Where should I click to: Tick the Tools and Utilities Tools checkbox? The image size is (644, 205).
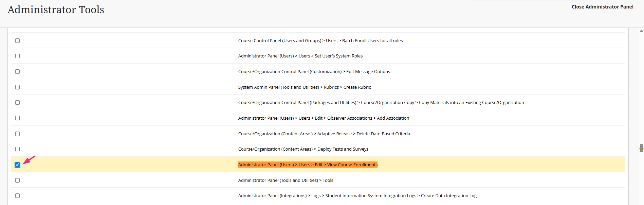tap(18, 181)
